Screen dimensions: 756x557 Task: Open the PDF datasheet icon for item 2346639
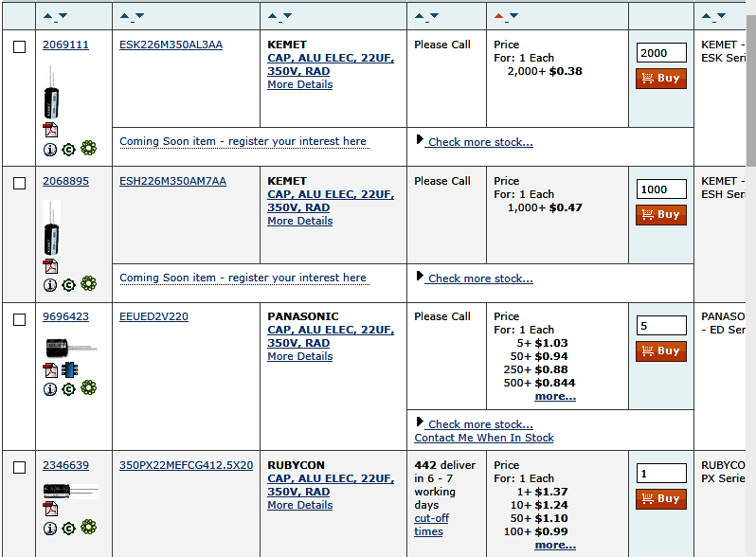(50, 509)
